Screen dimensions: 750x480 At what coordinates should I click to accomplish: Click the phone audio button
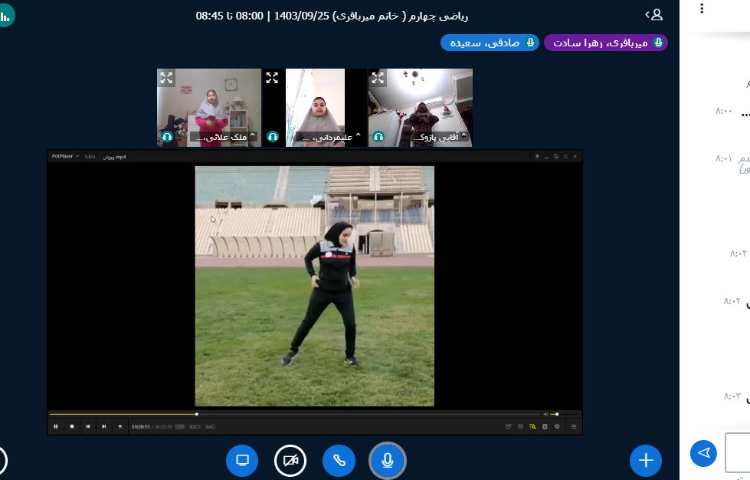pos(339,460)
